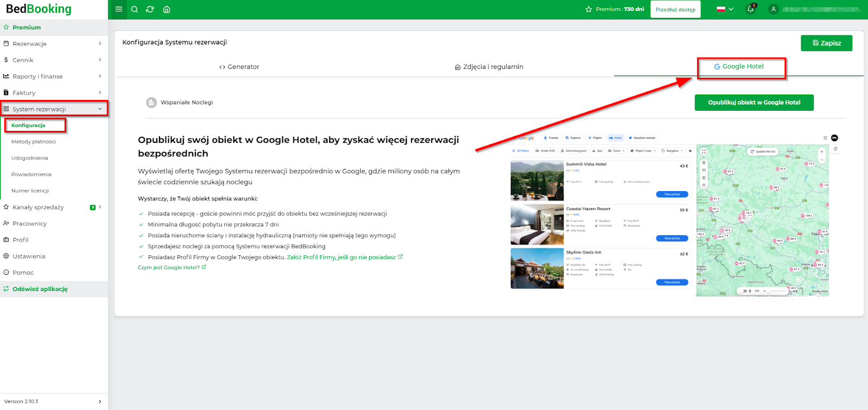Go to the home icon in top bar

coord(167,9)
